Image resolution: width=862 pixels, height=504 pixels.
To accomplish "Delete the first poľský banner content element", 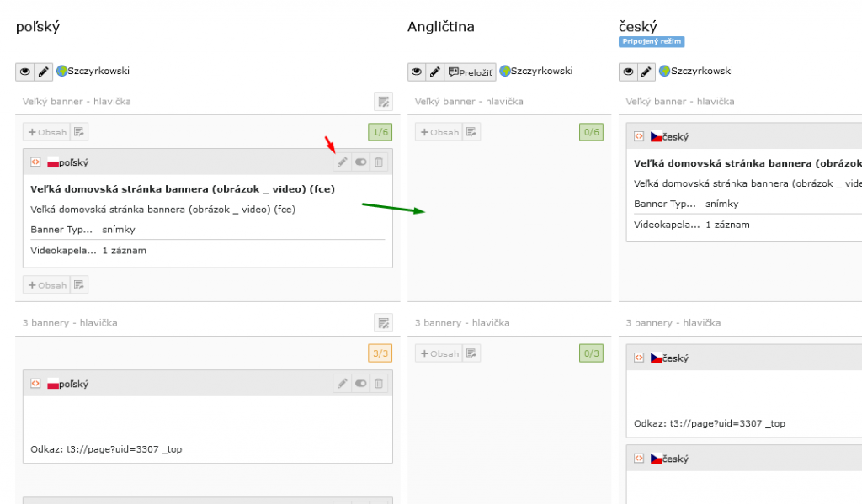I will [379, 162].
